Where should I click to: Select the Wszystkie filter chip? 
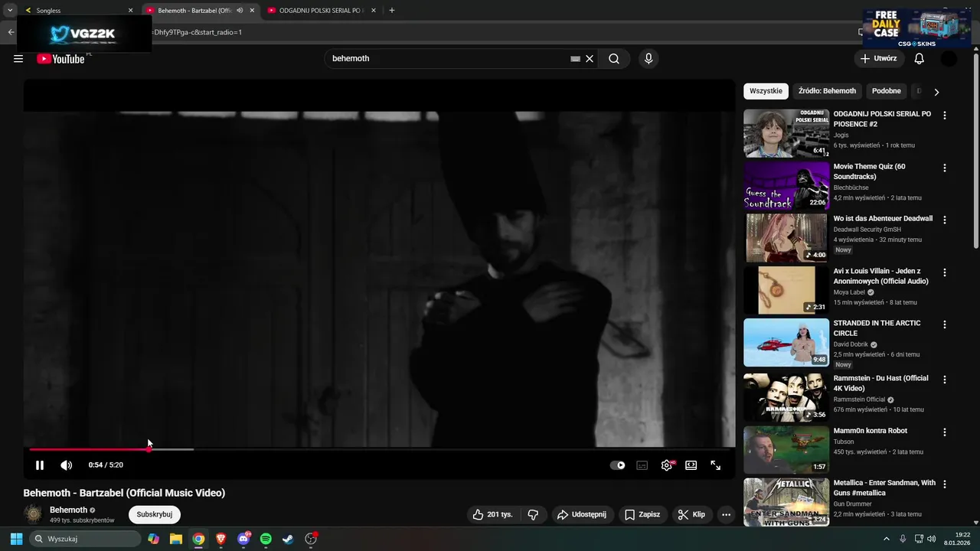(x=766, y=91)
